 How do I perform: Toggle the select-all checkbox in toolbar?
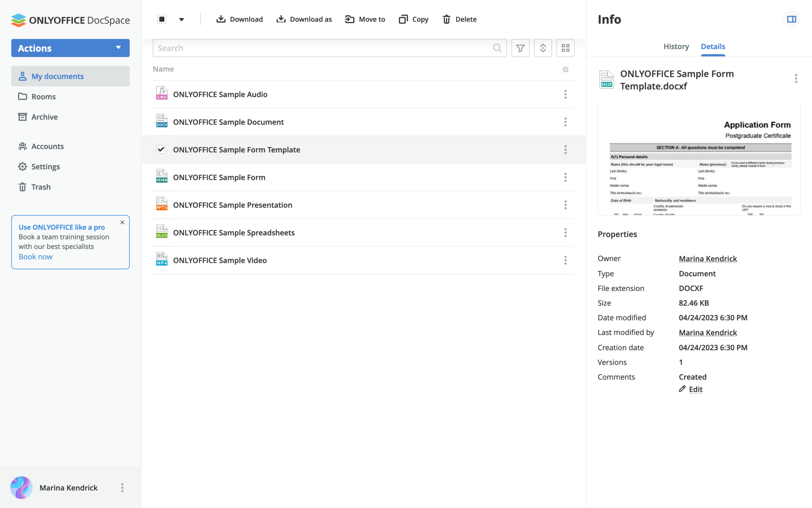[162, 19]
